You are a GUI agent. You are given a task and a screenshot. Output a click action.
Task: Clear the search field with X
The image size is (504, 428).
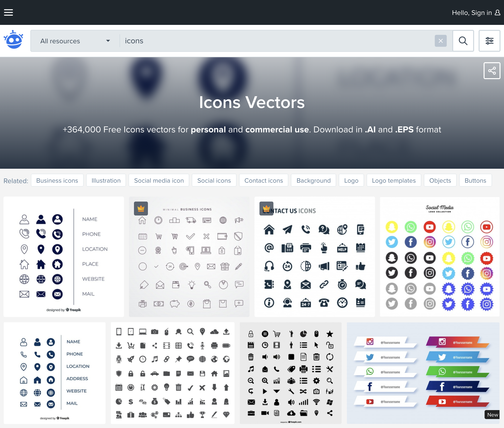pos(441,41)
